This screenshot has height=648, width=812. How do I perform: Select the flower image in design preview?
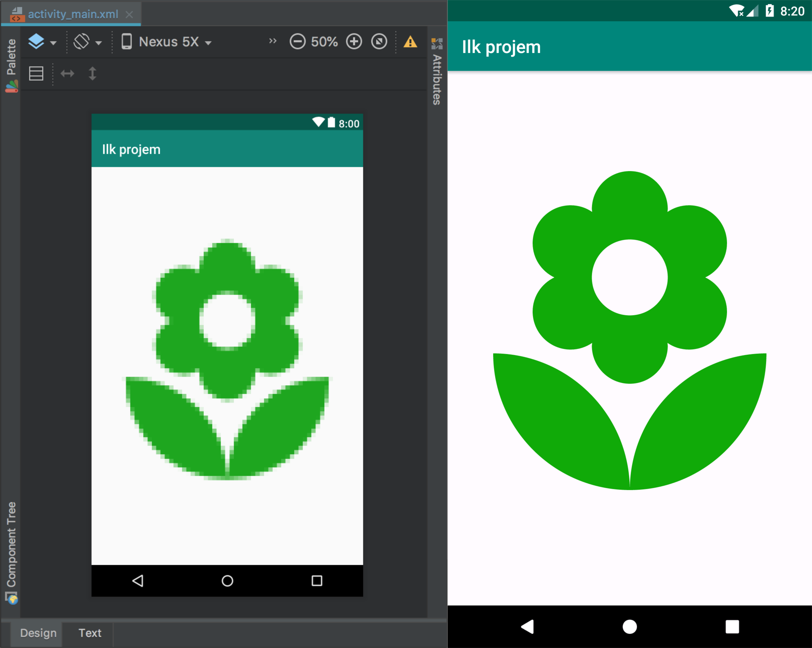pos(227,359)
